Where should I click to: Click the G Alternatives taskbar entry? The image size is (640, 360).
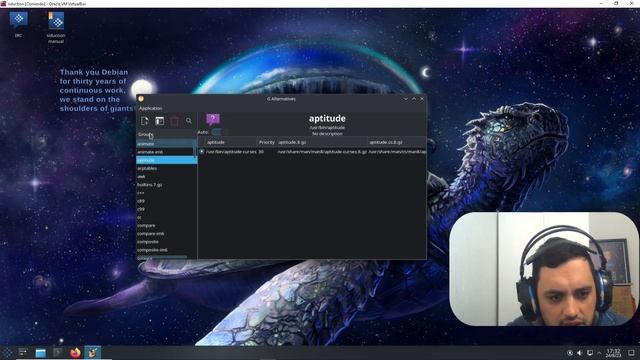click(92, 353)
